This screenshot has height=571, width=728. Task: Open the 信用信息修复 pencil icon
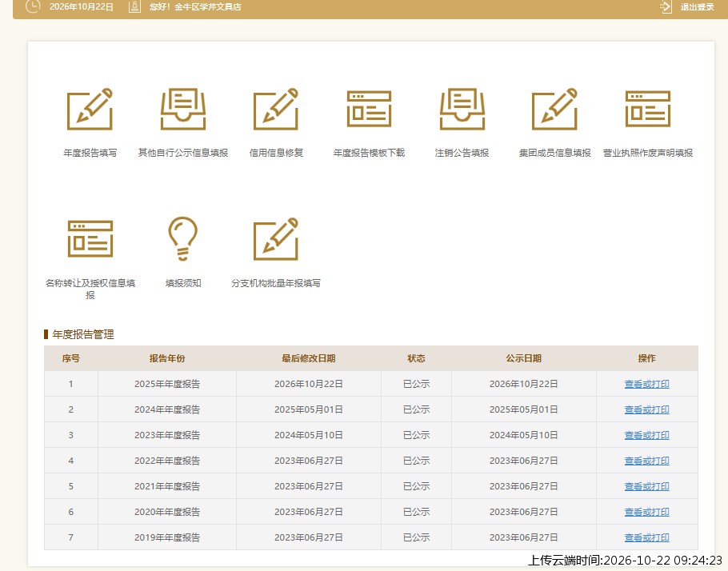pos(276,109)
